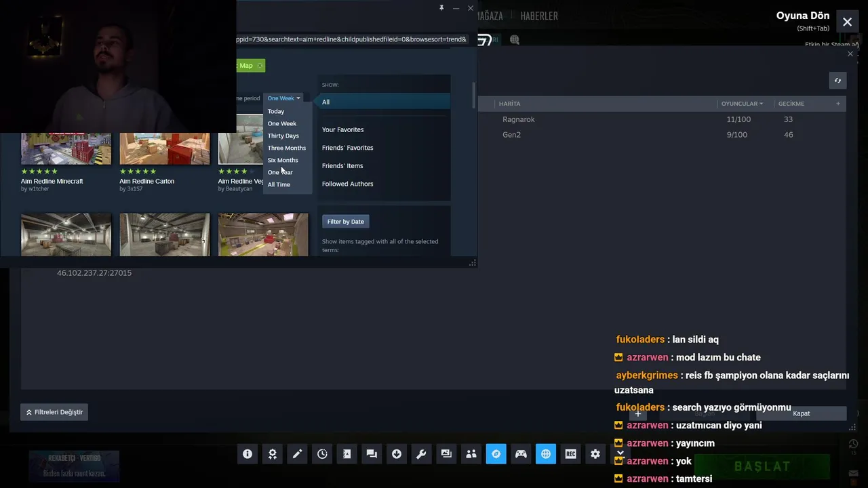Show All workshop items
The image size is (868, 488).
pos(384,102)
